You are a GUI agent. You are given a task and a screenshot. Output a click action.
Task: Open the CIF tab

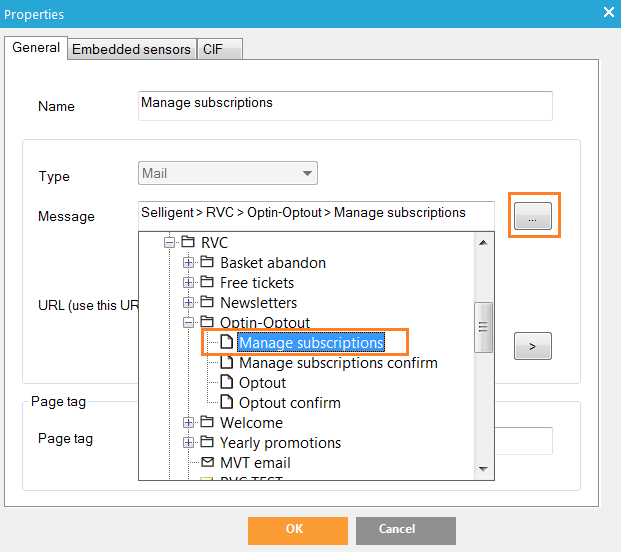click(x=213, y=49)
